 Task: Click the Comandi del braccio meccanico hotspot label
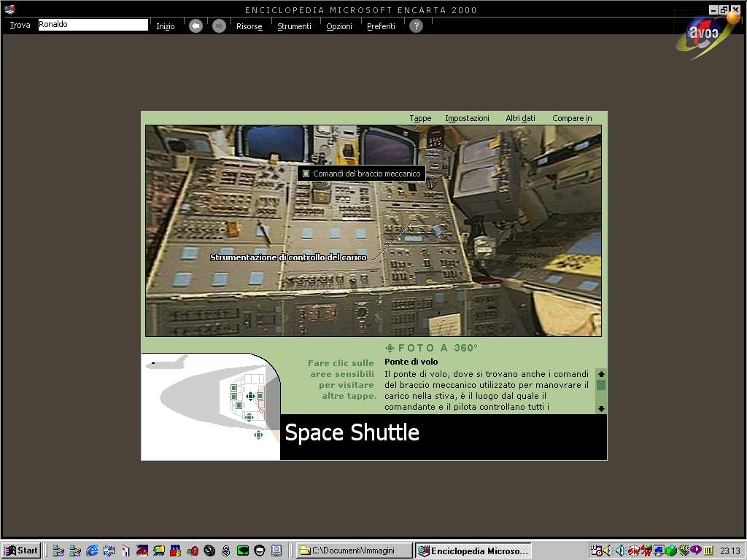pos(362,174)
